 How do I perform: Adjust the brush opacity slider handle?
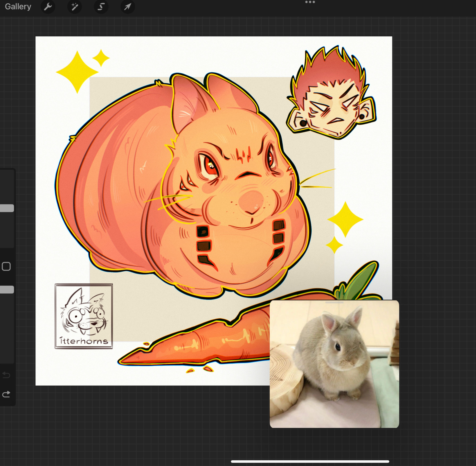[7, 289]
